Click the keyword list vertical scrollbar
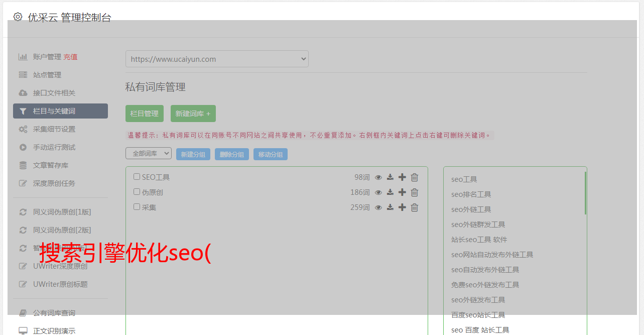This screenshot has height=335, width=644. click(585, 193)
